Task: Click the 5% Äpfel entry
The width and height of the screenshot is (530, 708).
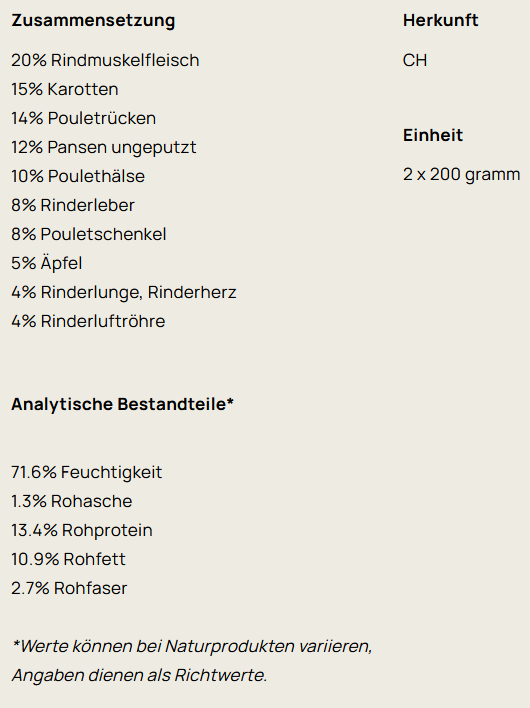Action: pos(46,263)
